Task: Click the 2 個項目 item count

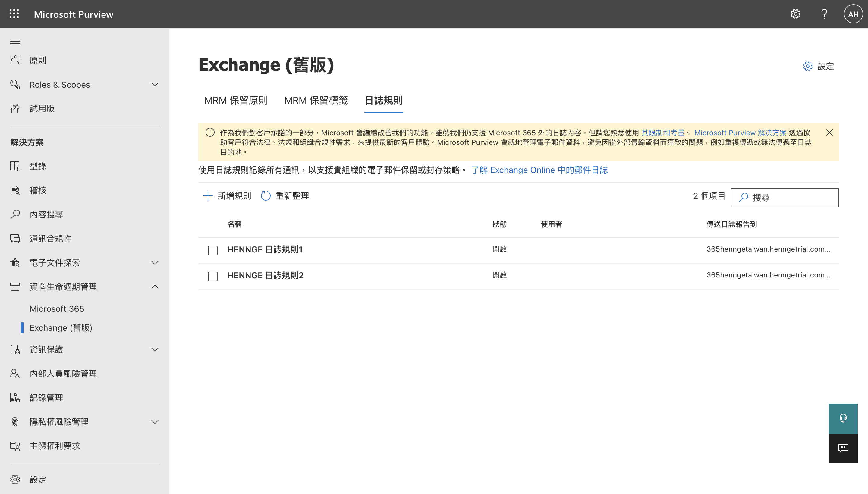Action: [709, 196]
